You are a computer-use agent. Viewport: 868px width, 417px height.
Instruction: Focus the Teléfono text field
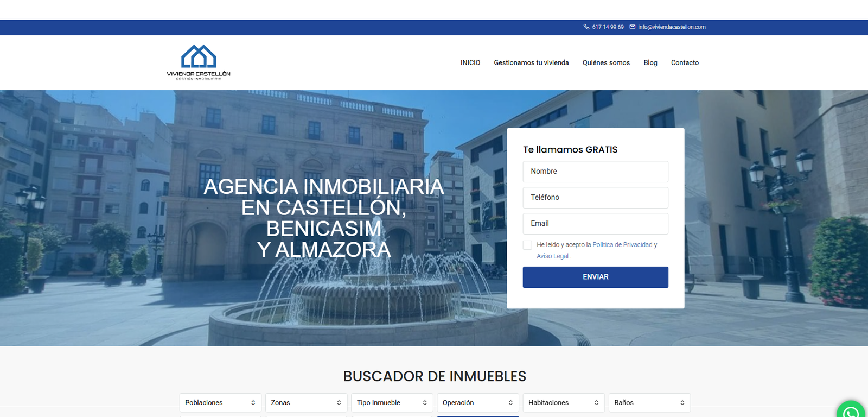[x=595, y=198]
